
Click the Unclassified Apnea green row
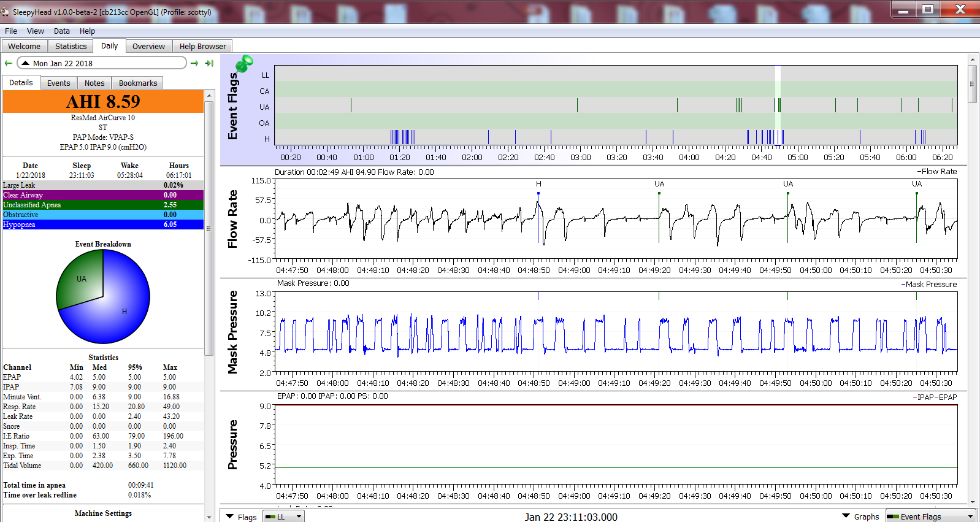103,205
